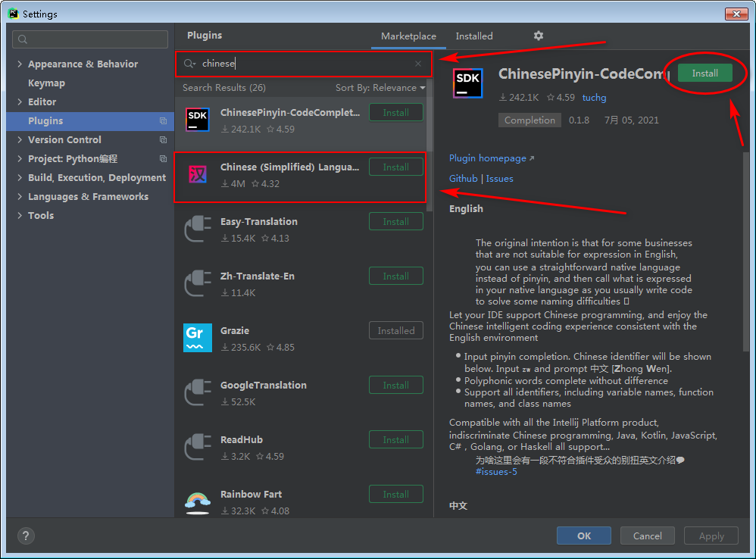Click the green Install button in details pane

705,73
